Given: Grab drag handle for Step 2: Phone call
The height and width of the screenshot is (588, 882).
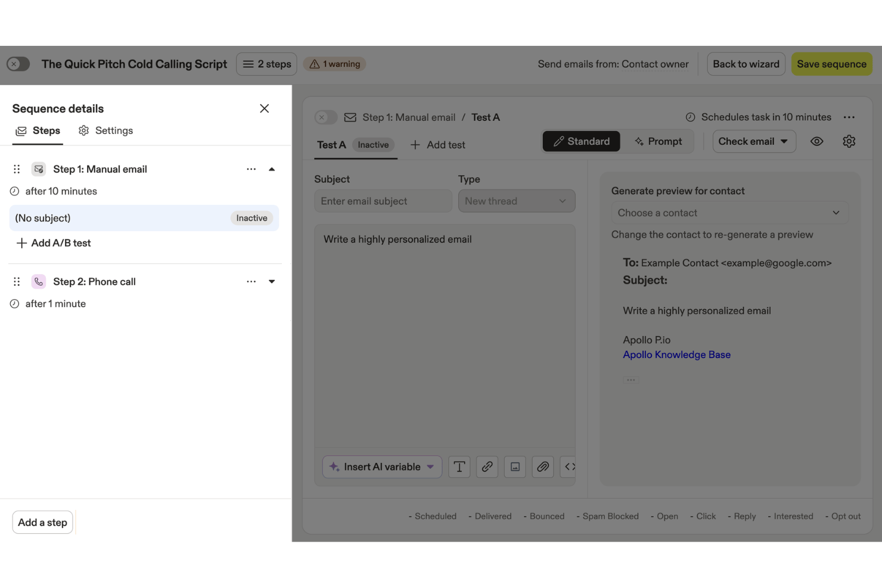Looking at the screenshot, I should (x=17, y=282).
